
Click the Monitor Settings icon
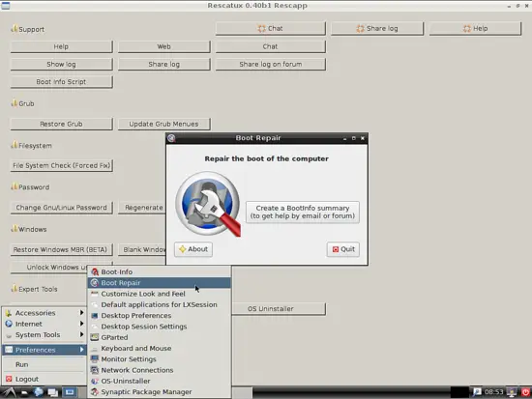coord(95,359)
